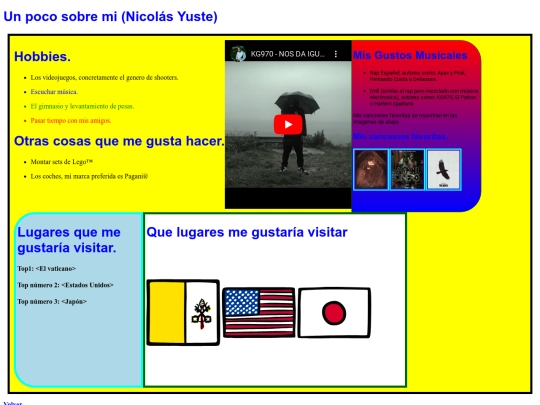Viewport: 540px width, 405px height.
Task: Select the 'Escuchar música.' list item
Action: pyautogui.click(x=54, y=92)
